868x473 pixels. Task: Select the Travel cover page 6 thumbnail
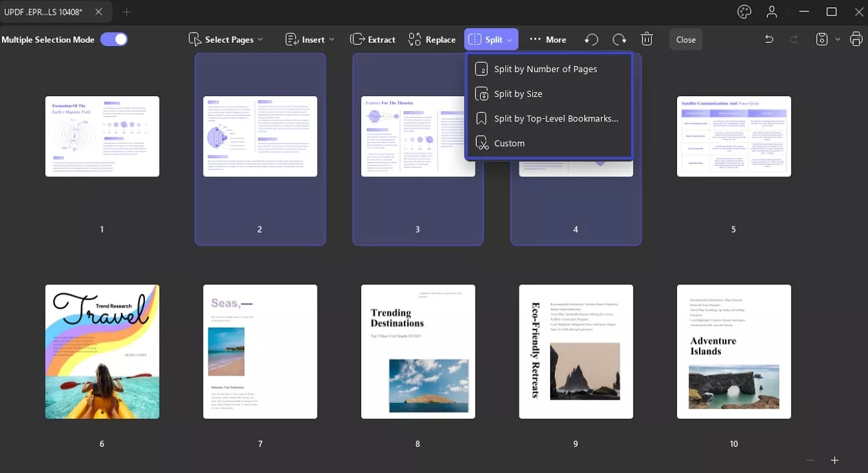point(102,351)
